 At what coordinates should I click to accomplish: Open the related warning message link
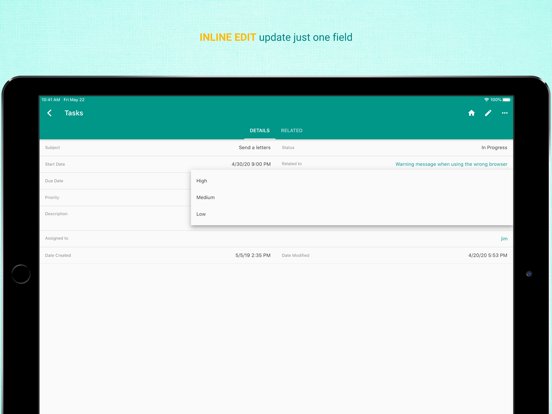[451, 164]
